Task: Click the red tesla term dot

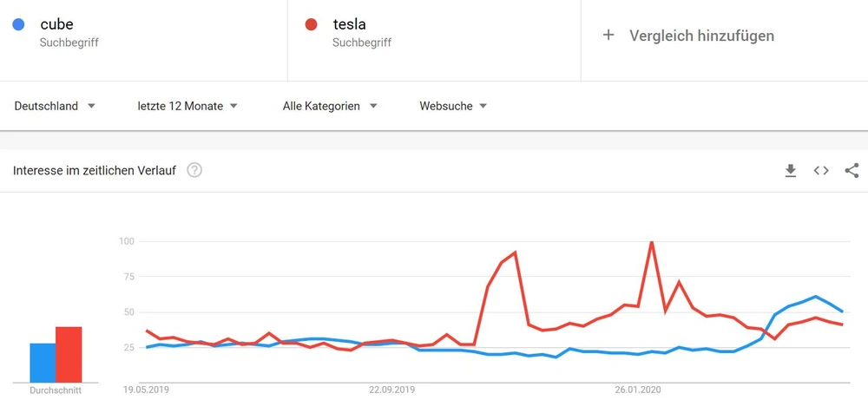Action: pyautogui.click(x=311, y=25)
